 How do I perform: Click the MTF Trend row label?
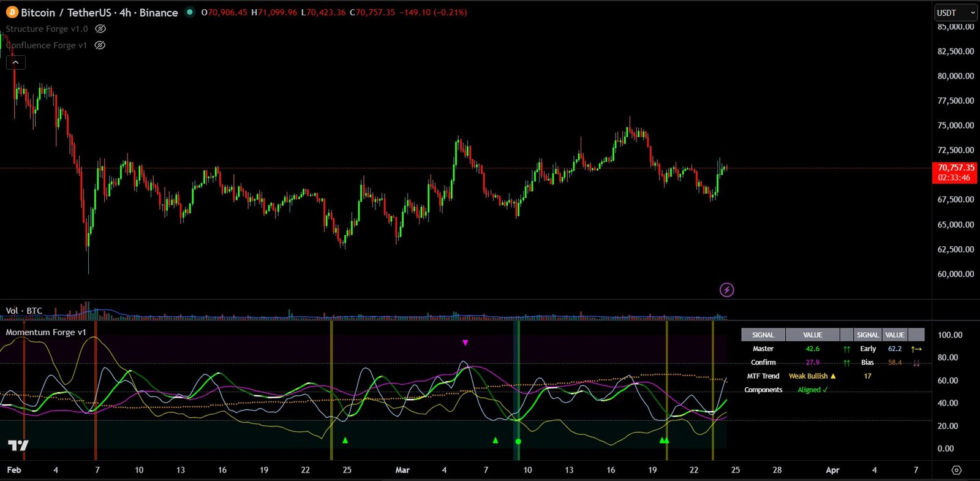[763, 376]
